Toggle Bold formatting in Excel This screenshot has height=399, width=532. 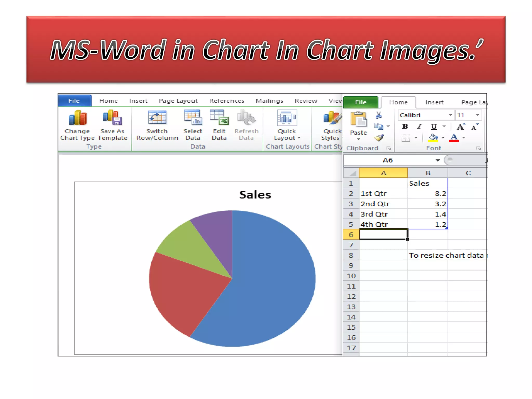(405, 127)
